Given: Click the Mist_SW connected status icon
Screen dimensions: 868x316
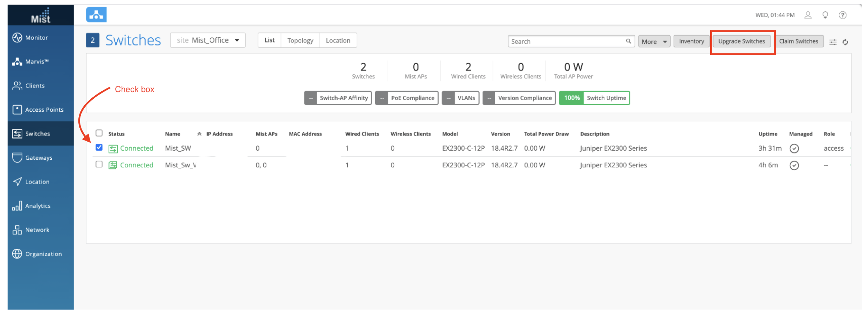Looking at the screenshot, I should pos(113,149).
